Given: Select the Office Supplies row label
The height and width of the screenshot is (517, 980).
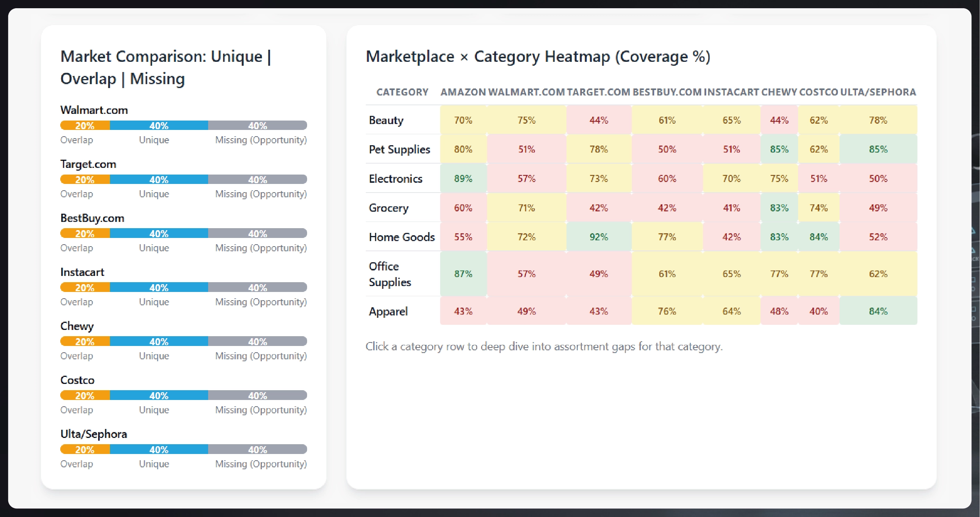Looking at the screenshot, I should [x=390, y=274].
